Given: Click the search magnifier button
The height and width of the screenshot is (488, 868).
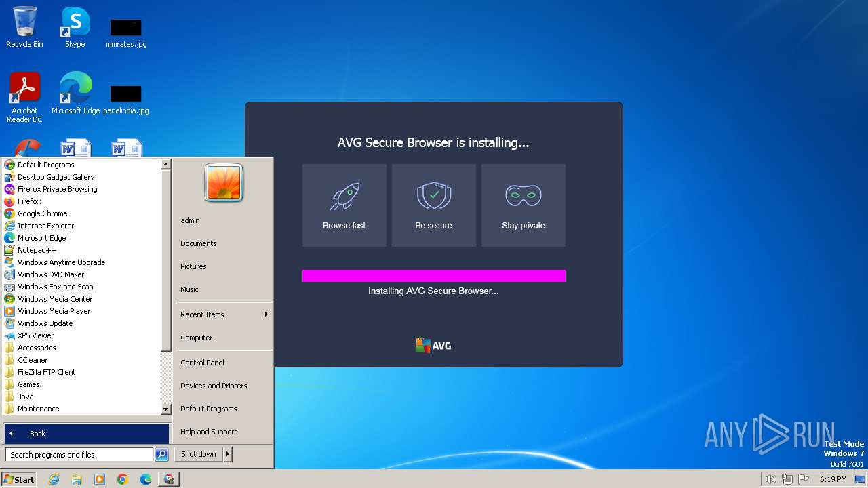Looking at the screenshot, I should coord(161,455).
